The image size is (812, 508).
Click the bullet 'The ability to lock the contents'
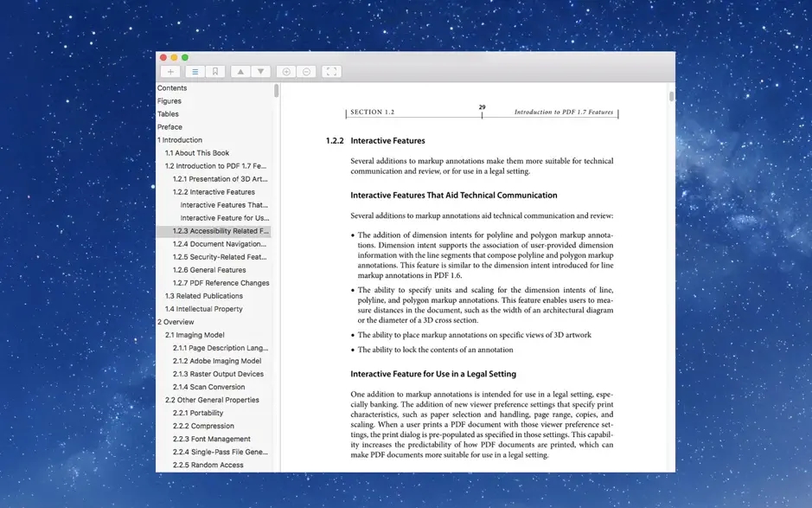pyautogui.click(x=435, y=350)
